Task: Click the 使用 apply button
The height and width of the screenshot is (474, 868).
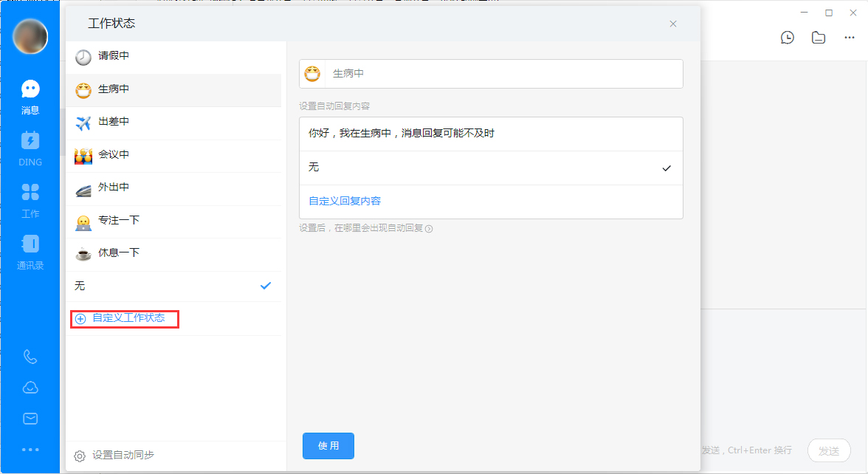Action: coord(328,445)
